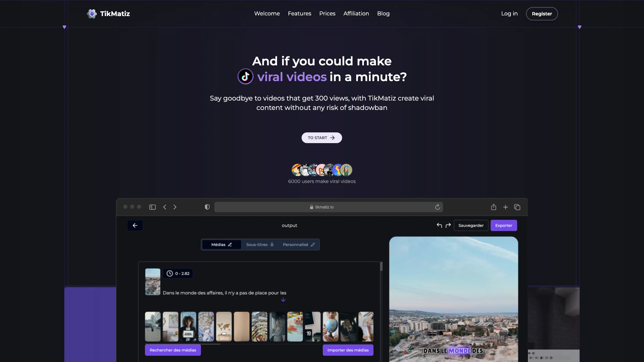This screenshot has width=644, height=362.
Task: Toggle the browser sidebar icon
Action: point(153,207)
